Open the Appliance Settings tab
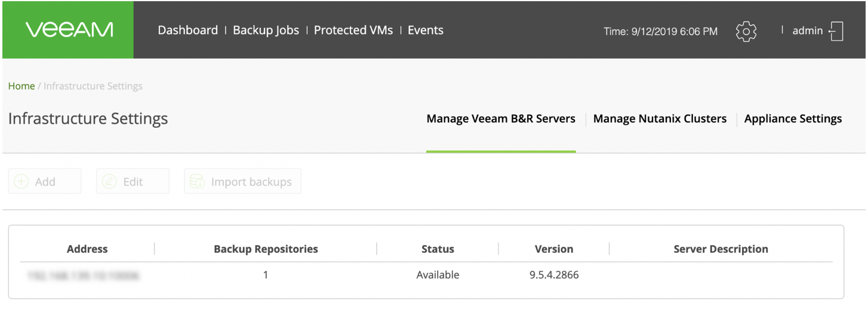The width and height of the screenshot is (868, 312). [793, 119]
